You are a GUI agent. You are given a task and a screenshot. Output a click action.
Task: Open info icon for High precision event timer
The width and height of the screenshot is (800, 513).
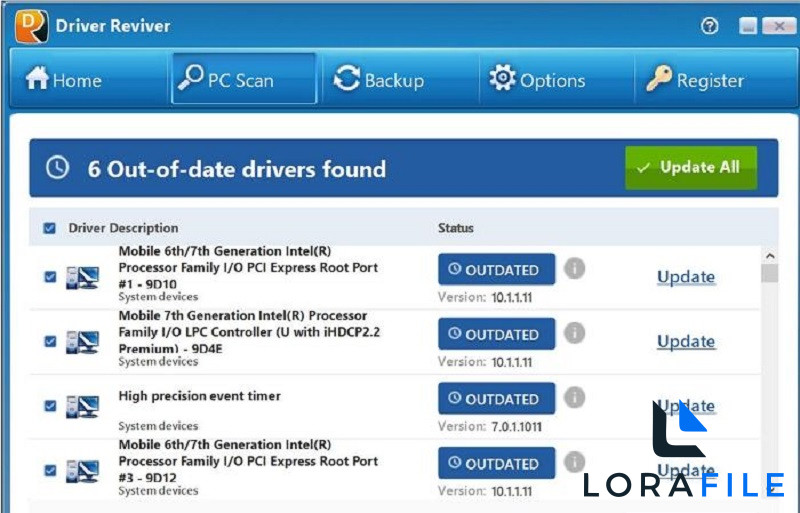tap(574, 397)
